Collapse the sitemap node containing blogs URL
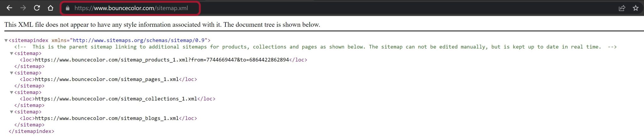This screenshot has width=644, height=140. [x=12, y=112]
